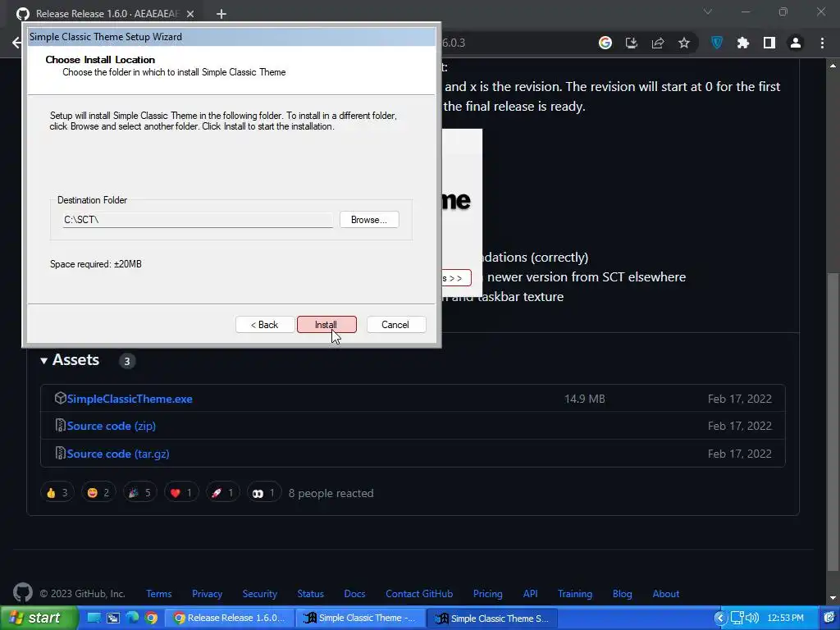Go back with the < Back button
840x630 pixels.
[265, 325]
